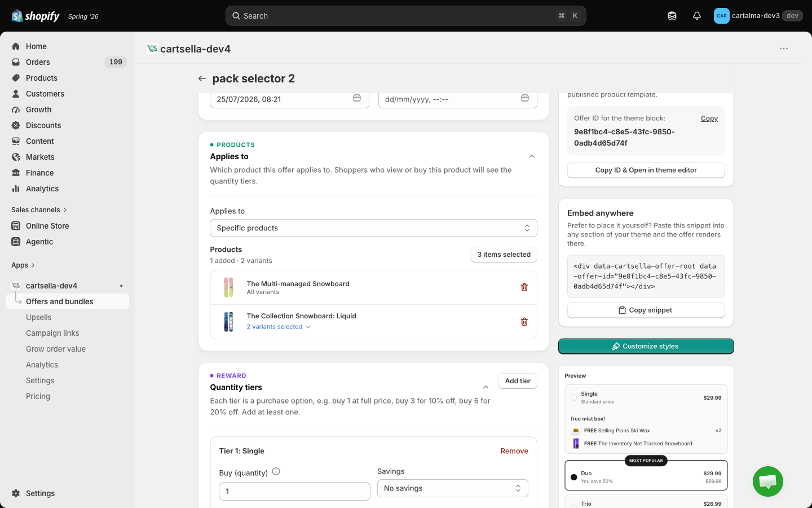Delete The Collection Snowboard: Liquid from products
This screenshot has height=508, width=812.
tap(524, 322)
